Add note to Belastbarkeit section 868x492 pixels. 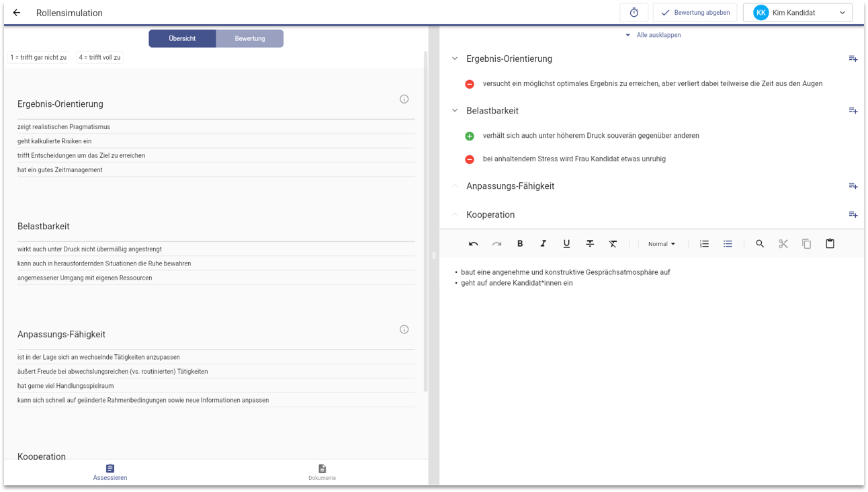[853, 110]
